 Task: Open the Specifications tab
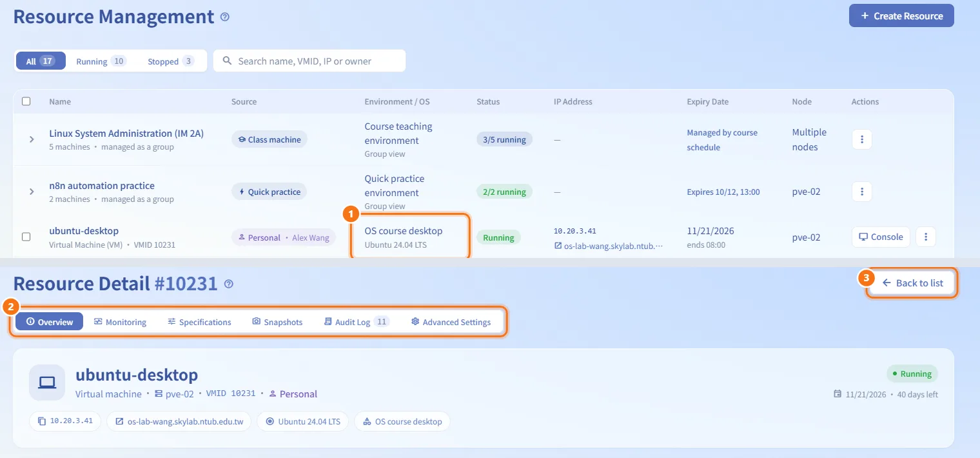pyautogui.click(x=199, y=321)
